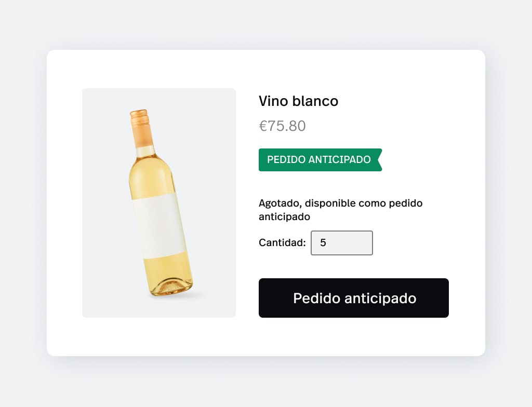Screen dimensions: 532x407
Task: Click the Agotado availability message
Action: coord(340,210)
